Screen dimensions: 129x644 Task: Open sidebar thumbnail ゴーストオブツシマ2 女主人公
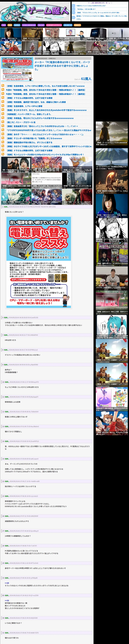tap(112, 134)
